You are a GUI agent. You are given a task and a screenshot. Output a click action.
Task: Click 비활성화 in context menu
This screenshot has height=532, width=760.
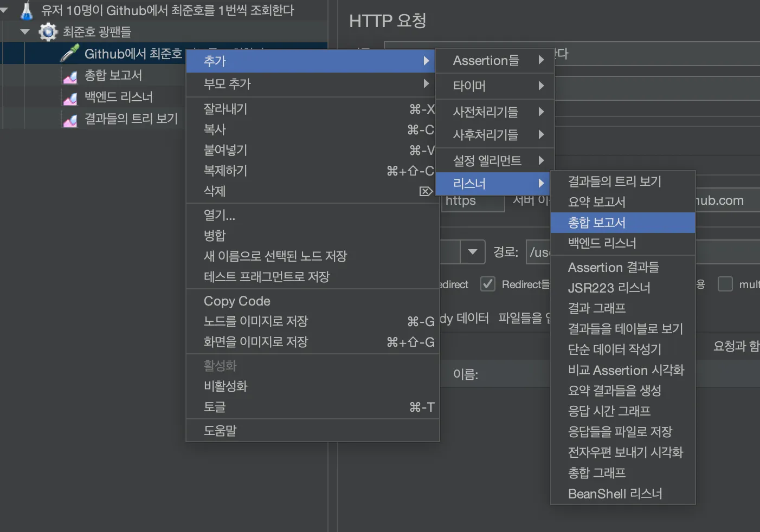point(226,386)
